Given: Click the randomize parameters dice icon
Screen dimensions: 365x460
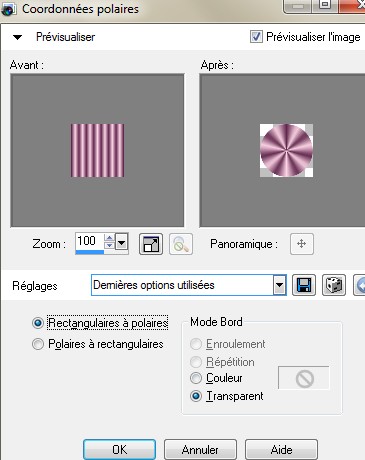Looking at the screenshot, I should pyautogui.click(x=334, y=285).
